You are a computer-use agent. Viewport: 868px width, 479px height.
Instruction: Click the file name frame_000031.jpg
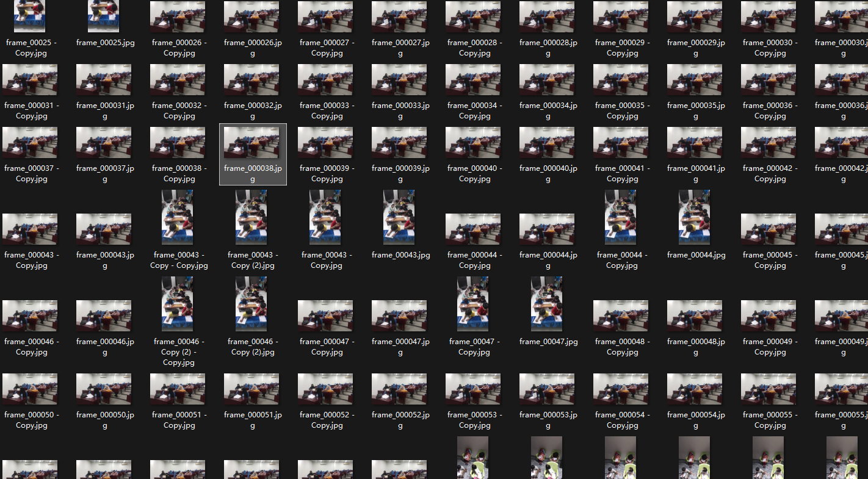click(105, 111)
